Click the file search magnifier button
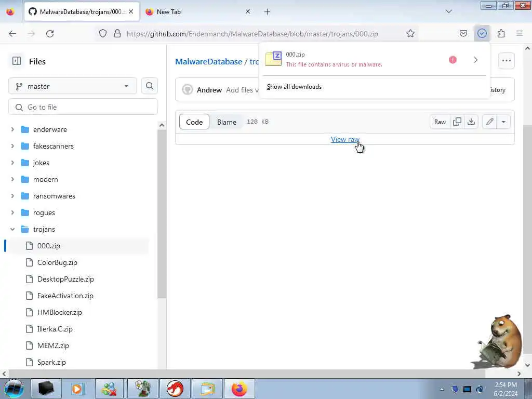The image size is (532, 399). click(150, 86)
